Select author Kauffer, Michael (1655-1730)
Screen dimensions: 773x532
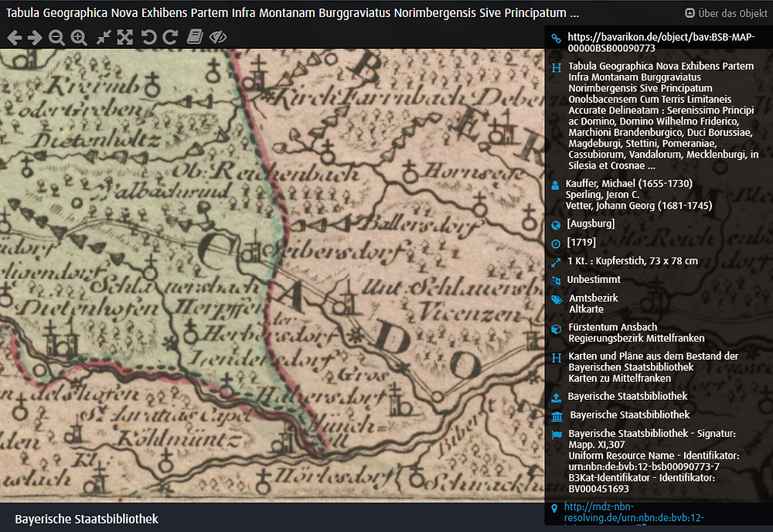[x=629, y=183]
